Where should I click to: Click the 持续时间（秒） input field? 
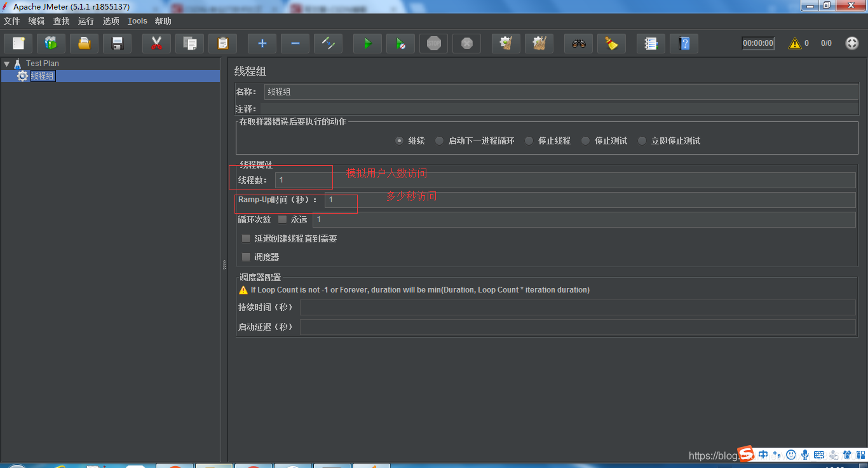click(578, 308)
